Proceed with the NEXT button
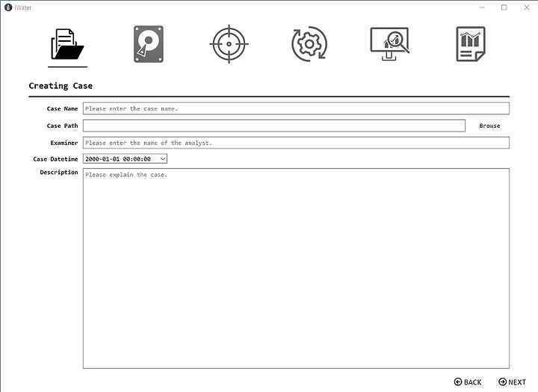The width and height of the screenshot is (538, 392). [513, 382]
